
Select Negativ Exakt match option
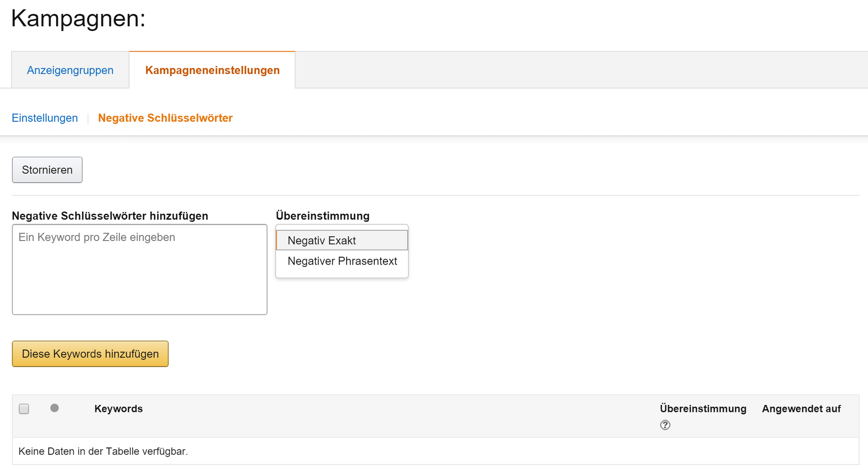click(342, 240)
